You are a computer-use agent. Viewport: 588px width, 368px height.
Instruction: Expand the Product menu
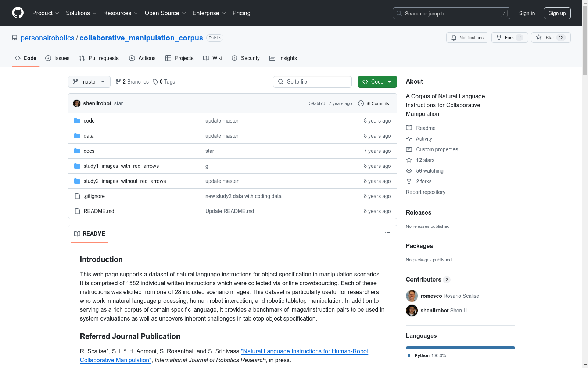point(46,13)
